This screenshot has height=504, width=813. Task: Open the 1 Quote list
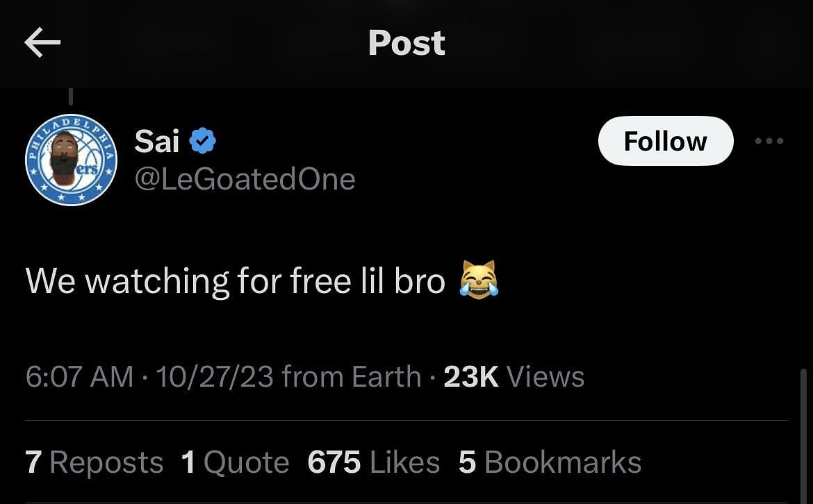[235, 462]
